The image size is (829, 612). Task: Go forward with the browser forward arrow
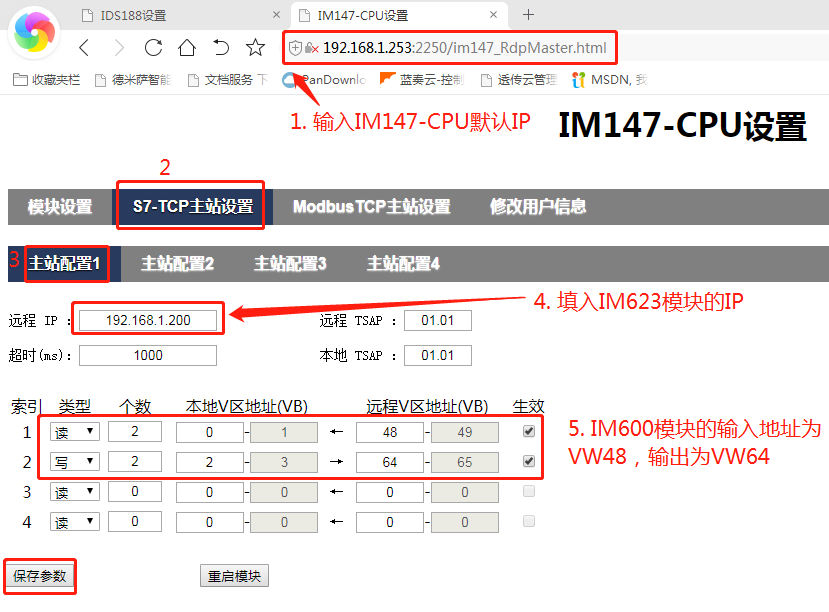pos(119,48)
